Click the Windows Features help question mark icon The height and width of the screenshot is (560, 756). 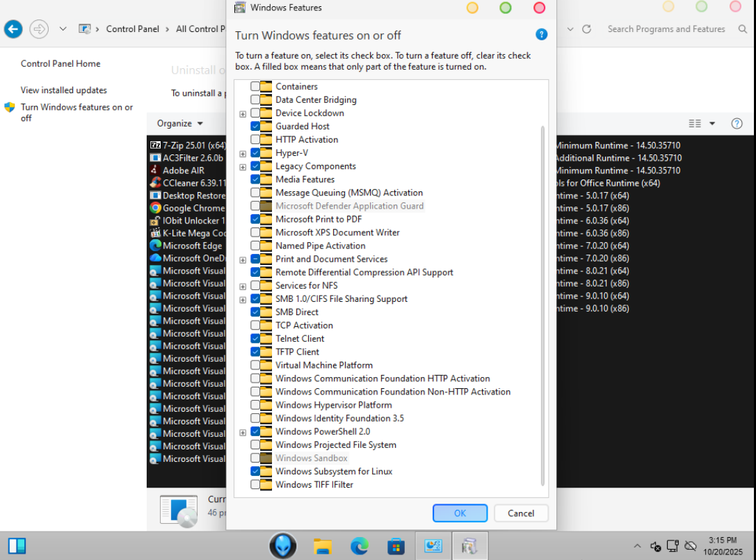click(x=542, y=35)
